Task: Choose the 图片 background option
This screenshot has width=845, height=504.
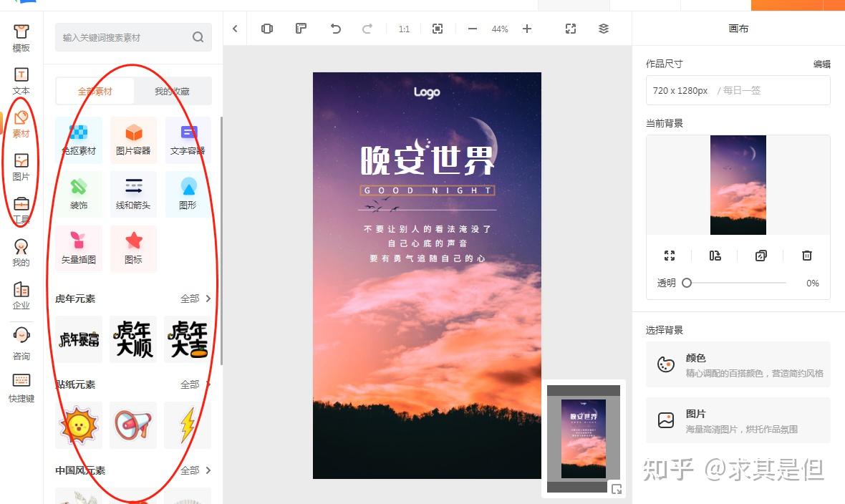Action: point(738,420)
